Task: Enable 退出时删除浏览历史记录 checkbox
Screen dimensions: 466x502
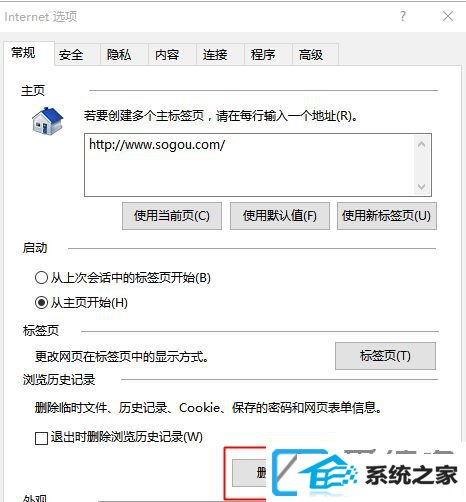Action: click(x=41, y=438)
